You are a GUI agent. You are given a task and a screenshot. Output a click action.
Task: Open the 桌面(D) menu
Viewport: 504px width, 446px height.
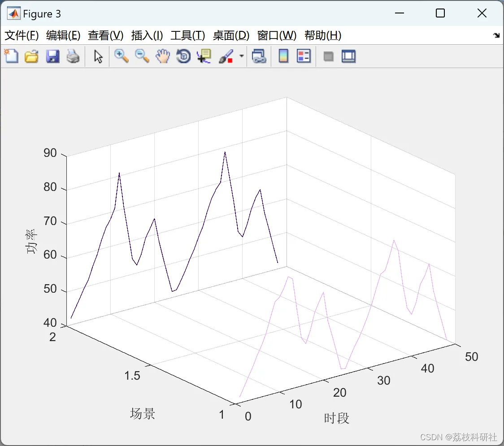[231, 35]
